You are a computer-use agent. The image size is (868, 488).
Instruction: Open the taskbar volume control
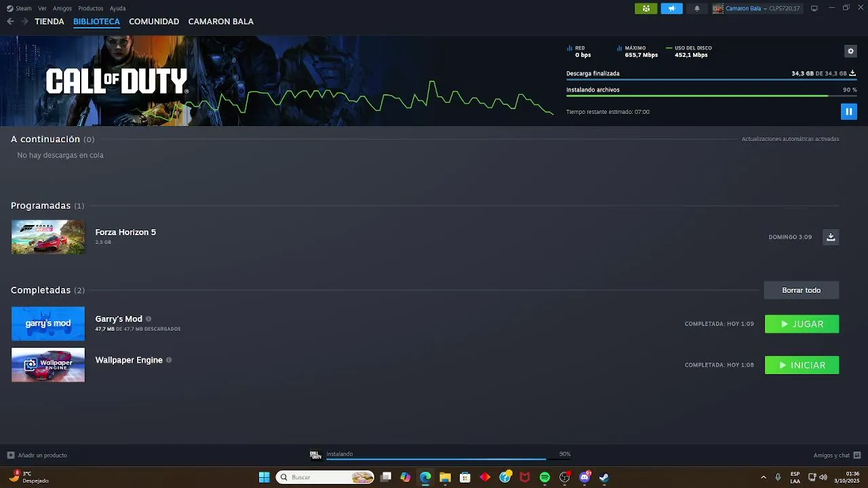(823, 477)
